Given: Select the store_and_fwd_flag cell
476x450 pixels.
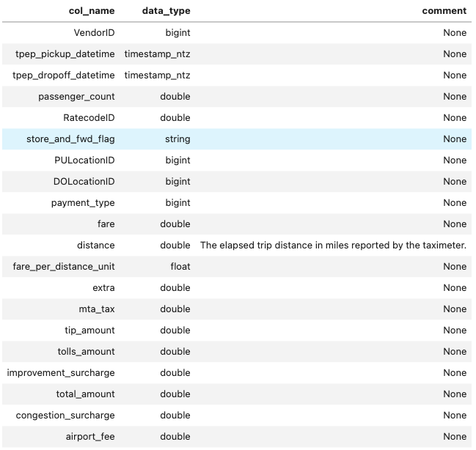Looking at the screenshot, I should click(70, 139).
